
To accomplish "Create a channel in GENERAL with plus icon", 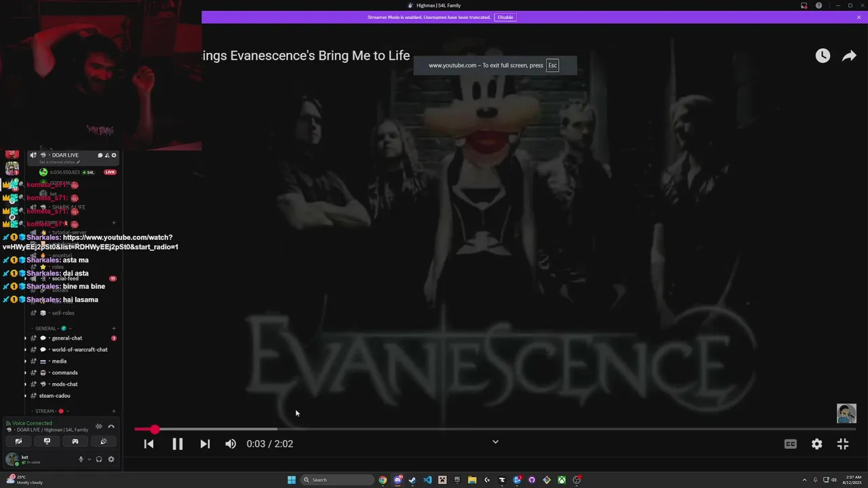I will click(114, 329).
